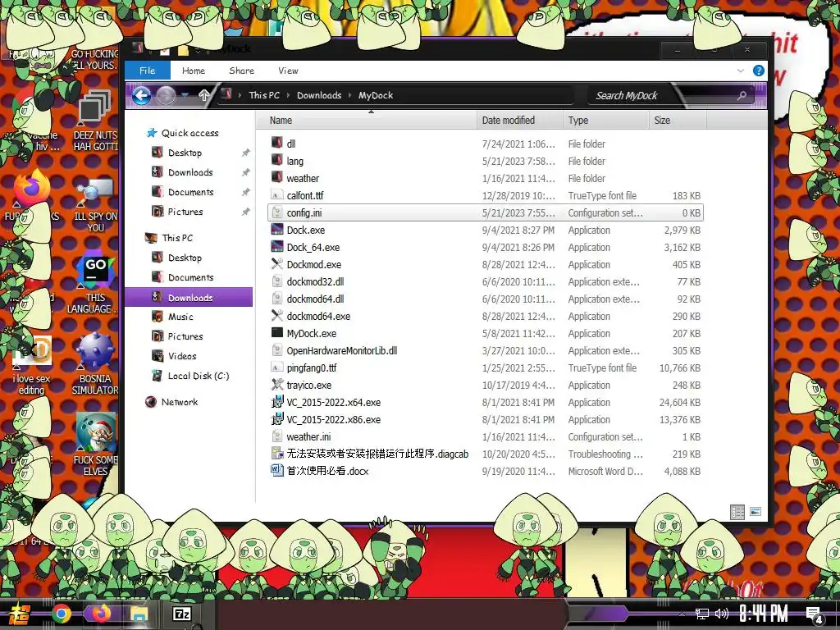Open the Share ribbon tab
This screenshot has height=630, width=840.
pos(242,71)
